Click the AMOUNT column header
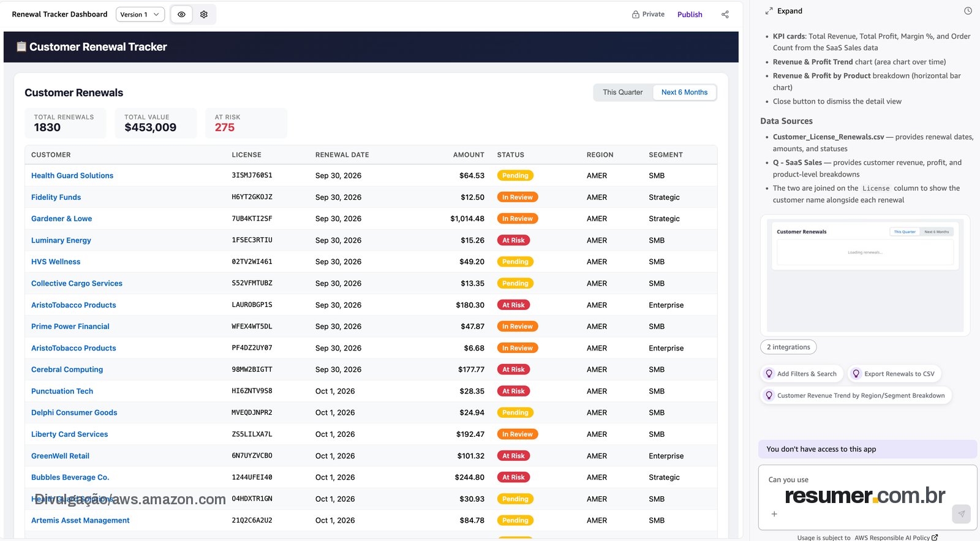Screen dimensions: 980x541 click(x=469, y=155)
